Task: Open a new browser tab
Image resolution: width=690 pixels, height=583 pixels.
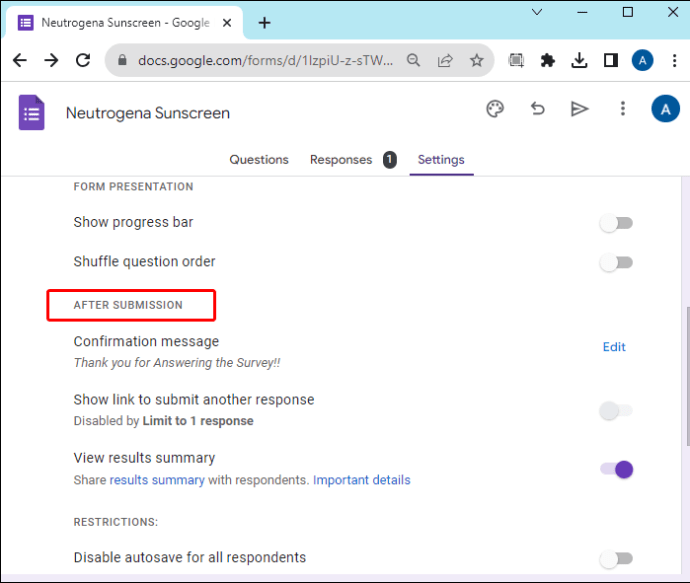Action: point(264,23)
